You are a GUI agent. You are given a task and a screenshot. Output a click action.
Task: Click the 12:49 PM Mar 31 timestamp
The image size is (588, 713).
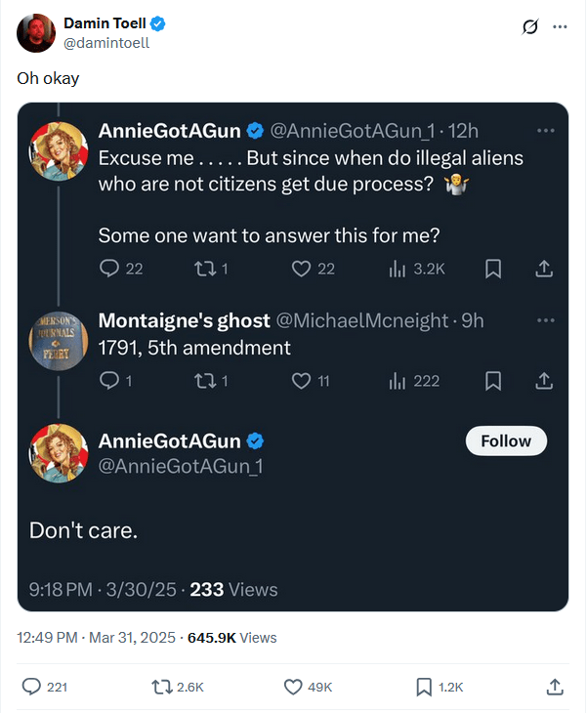pos(95,638)
